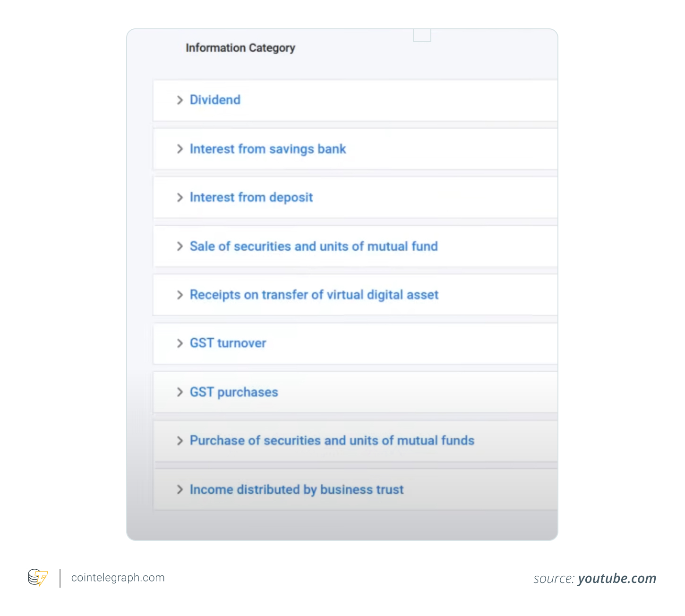Click the chevron beside GST purchases
This screenshot has width=685, height=616.
coord(180,392)
